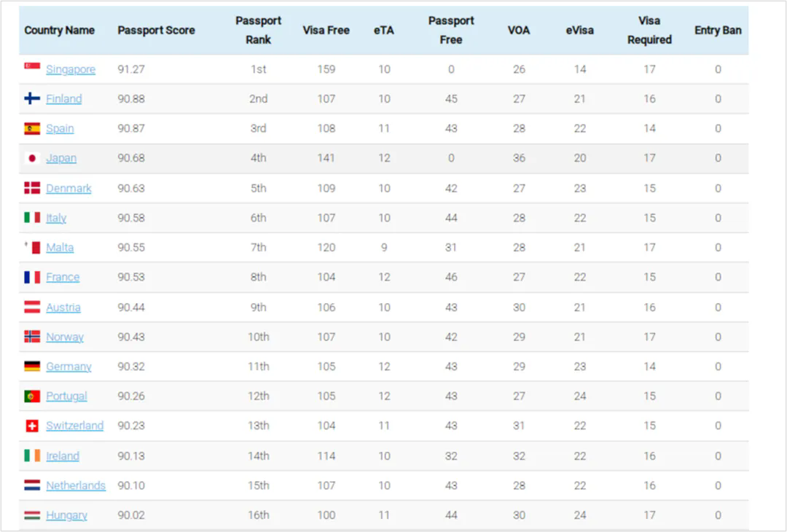Sort by Visa Free column header
The height and width of the screenshot is (532, 787).
(326, 30)
